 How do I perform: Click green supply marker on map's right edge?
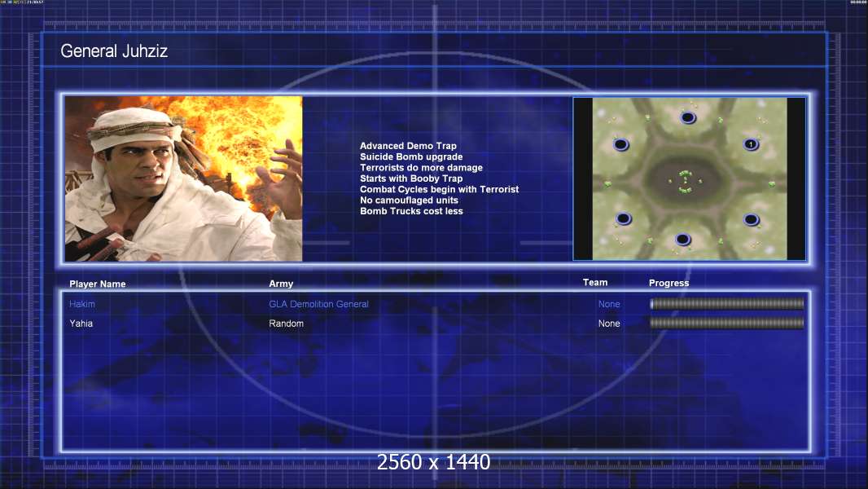(771, 183)
